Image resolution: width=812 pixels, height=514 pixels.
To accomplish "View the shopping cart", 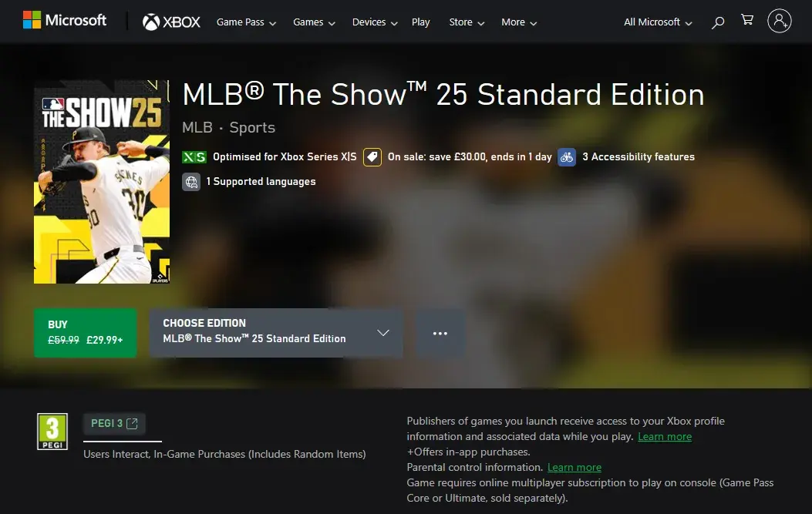I will pyautogui.click(x=747, y=20).
